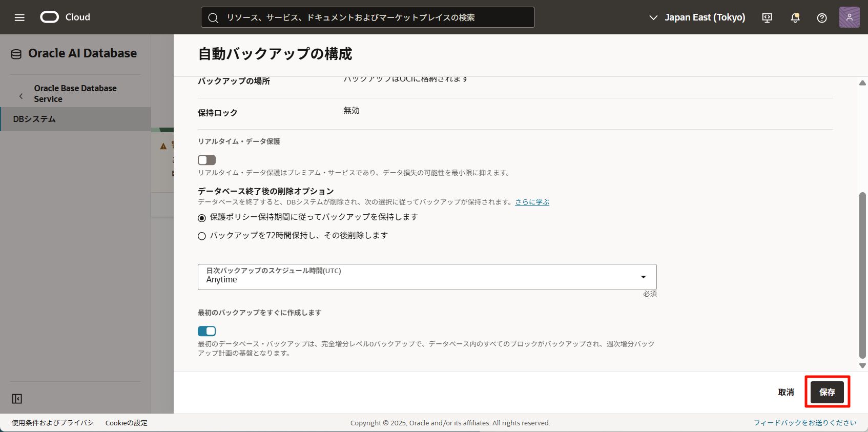This screenshot has height=432, width=868.
Task: Open the hamburger navigation menu
Action: coord(19,17)
